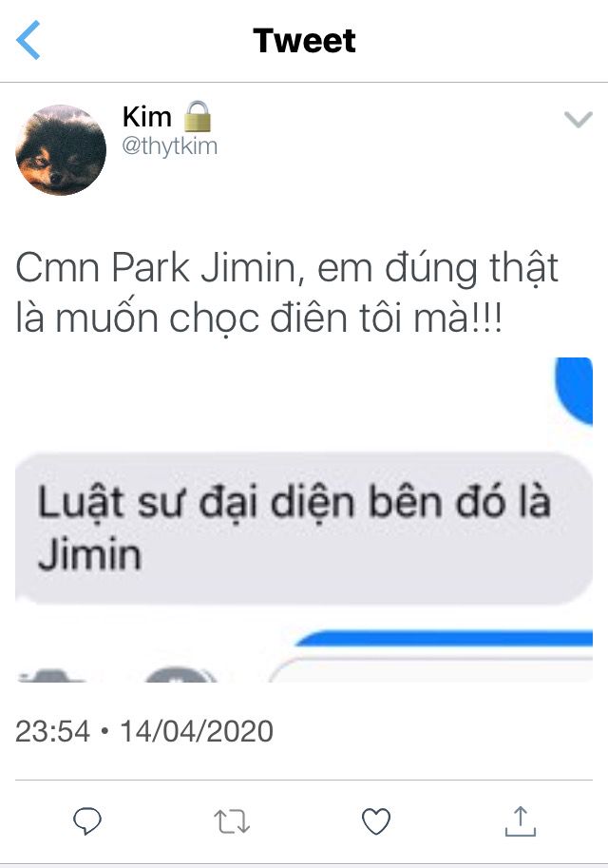The height and width of the screenshot is (868, 608).
Task: Click the date 14/04/2020
Action: (x=197, y=731)
